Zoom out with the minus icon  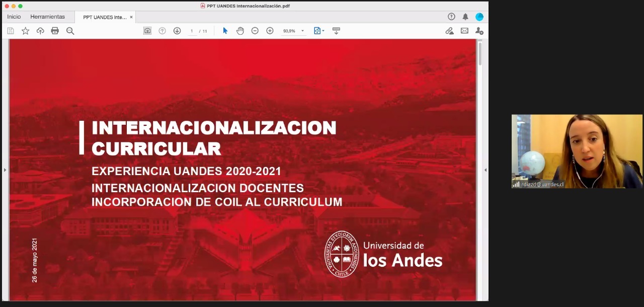pyautogui.click(x=255, y=31)
